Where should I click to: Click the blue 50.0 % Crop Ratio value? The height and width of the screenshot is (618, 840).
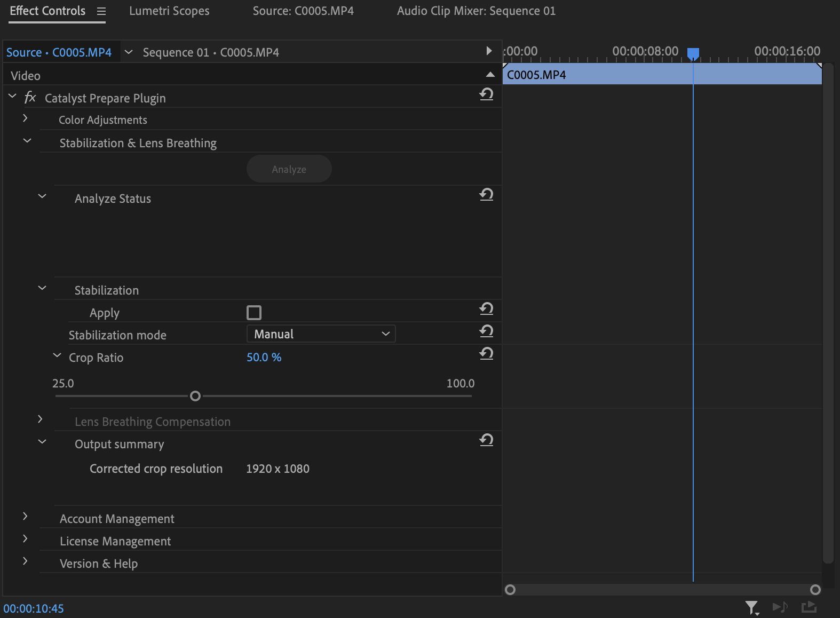pos(264,358)
